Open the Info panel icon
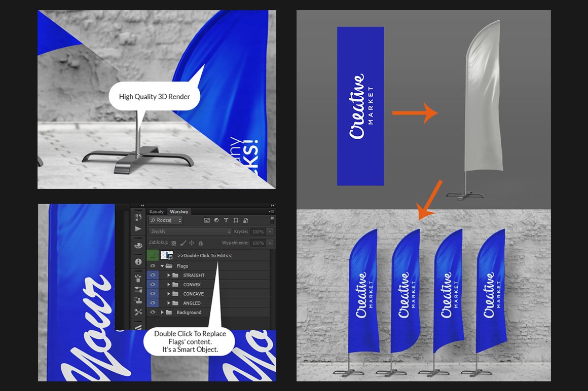Viewport: 588px width, 391px height. point(138,262)
